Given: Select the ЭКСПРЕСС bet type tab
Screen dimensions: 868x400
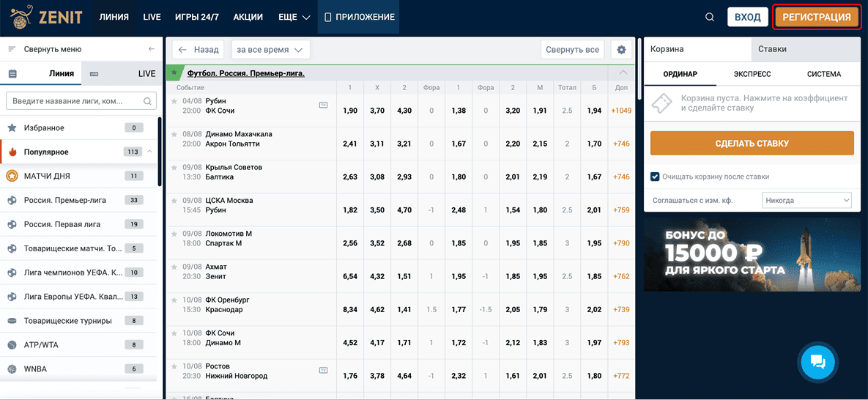Looking at the screenshot, I should [x=752, y=74].
